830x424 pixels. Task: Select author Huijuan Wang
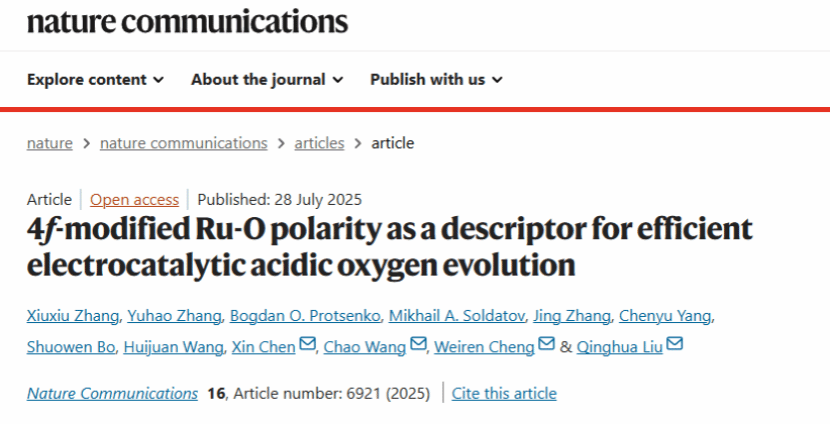(x=173, y=347)
